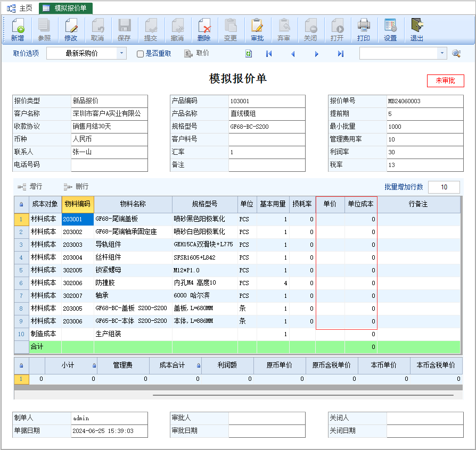Click the 弃审 (Unapprove) toolbar icon
Viewport: 476px width, 450px height.
(x=284, y=29)
